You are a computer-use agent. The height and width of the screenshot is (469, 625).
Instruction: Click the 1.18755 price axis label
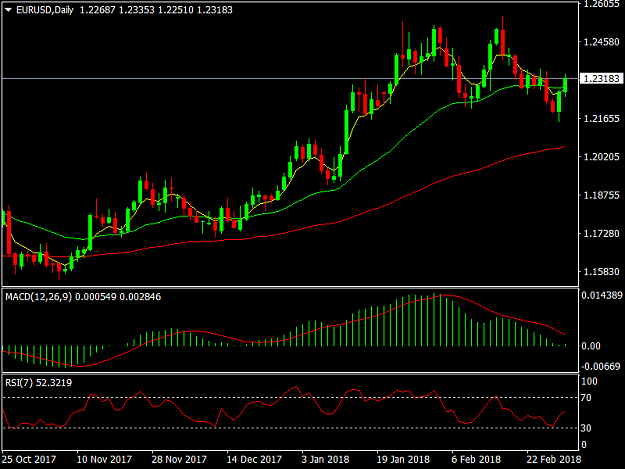[x=601, y=195]
